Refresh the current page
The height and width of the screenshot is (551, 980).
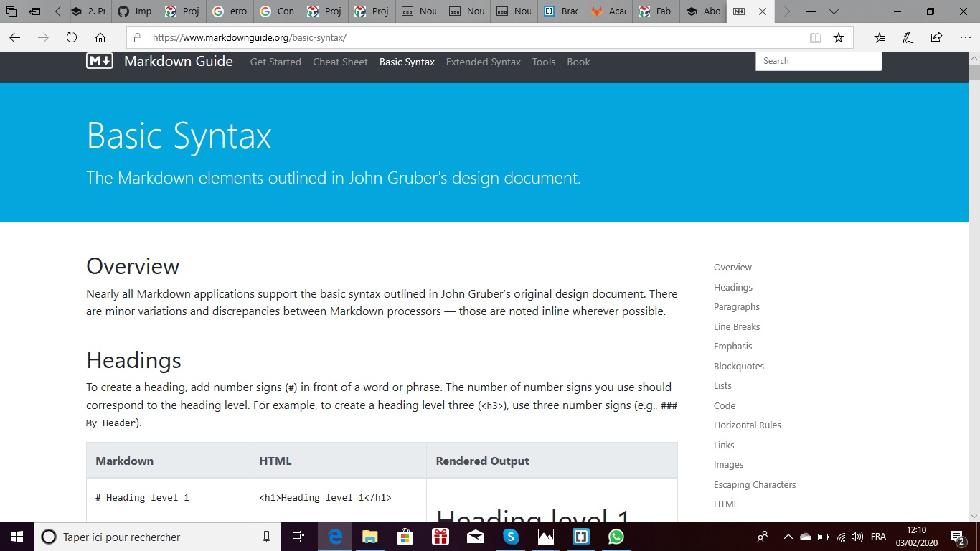(x=72, y=38)
